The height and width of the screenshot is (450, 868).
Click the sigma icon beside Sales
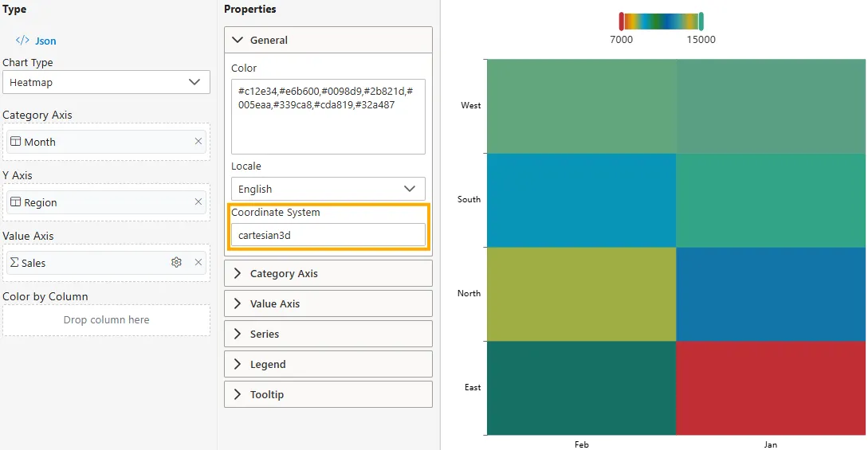click(15, 263)
